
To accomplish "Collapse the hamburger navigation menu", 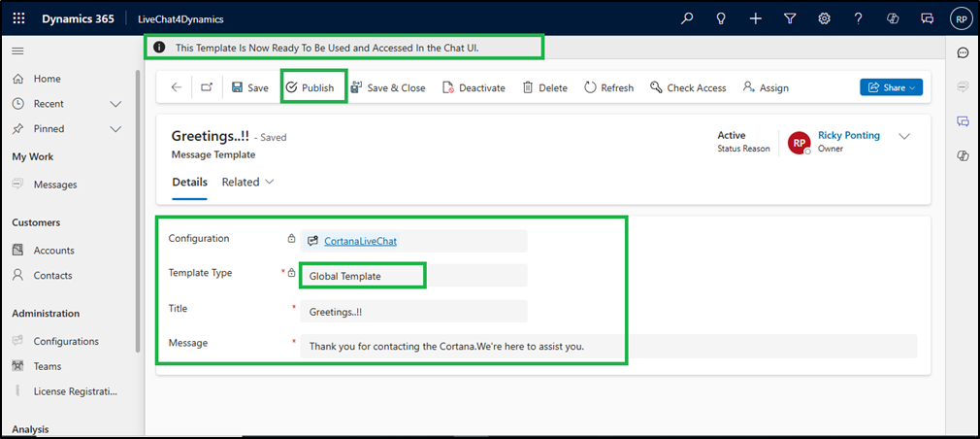I will [18, 51].
